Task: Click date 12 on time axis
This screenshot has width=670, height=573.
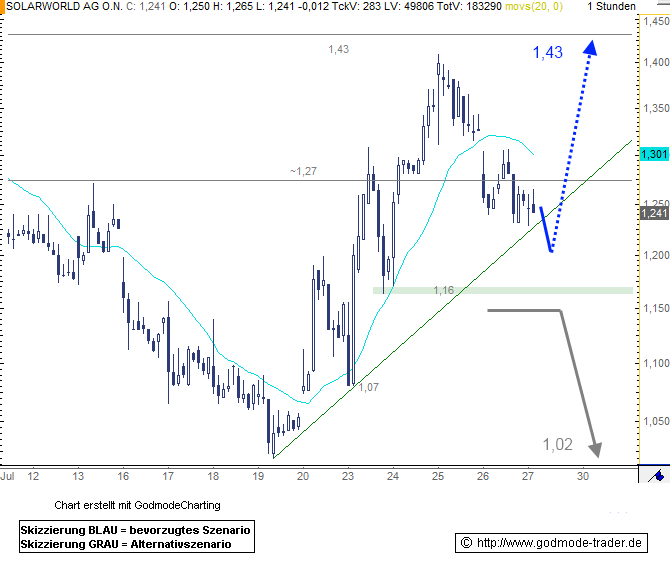Action: (x=33, y=476)
